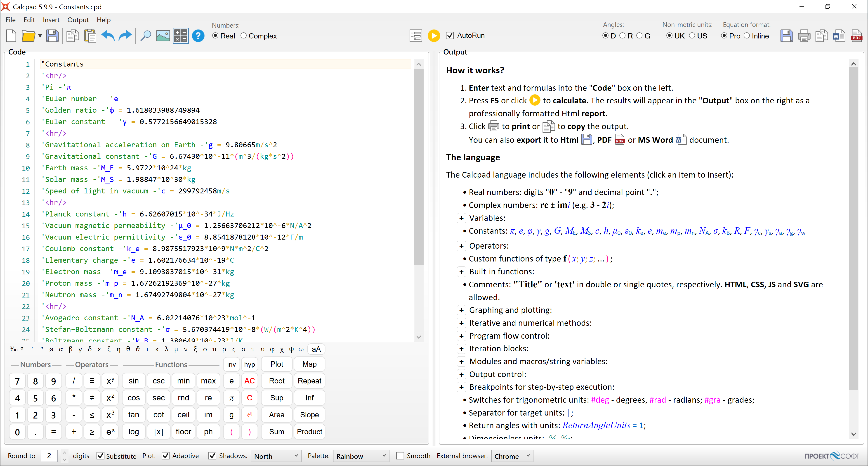Open the Rainbow palette selector

[361, 456]
